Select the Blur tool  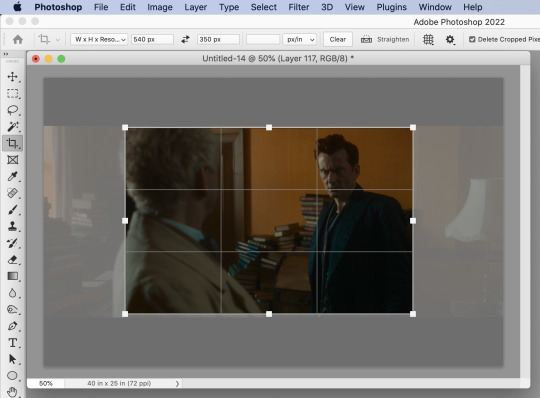[13, 293]
